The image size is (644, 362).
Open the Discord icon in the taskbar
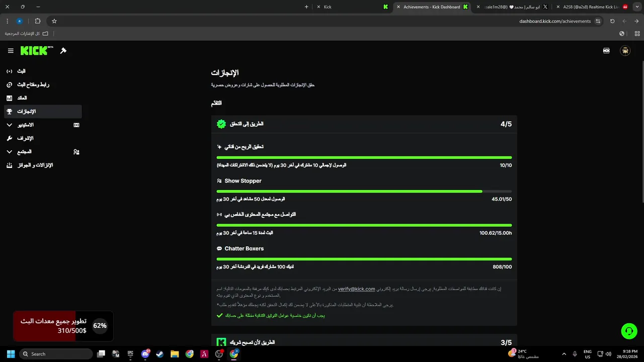click(145, 354)
